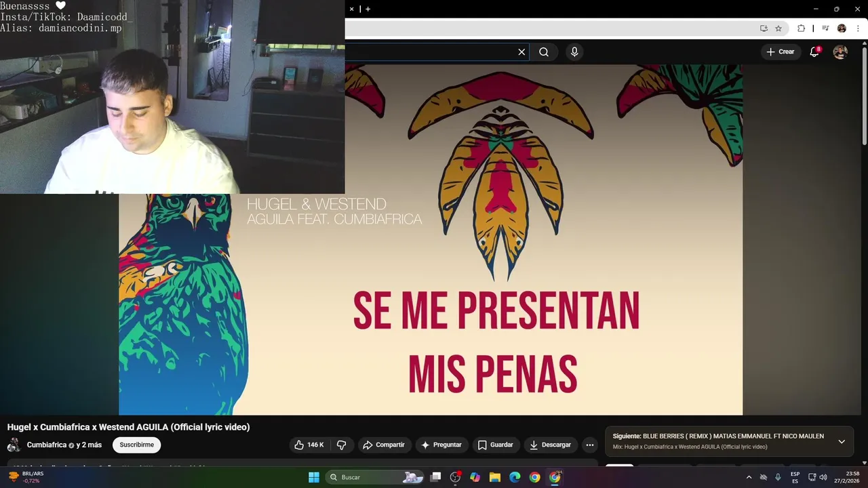Open the taskbar app with red badge
868x488 pixels.
pyautogui.click(x=456, y=477)
